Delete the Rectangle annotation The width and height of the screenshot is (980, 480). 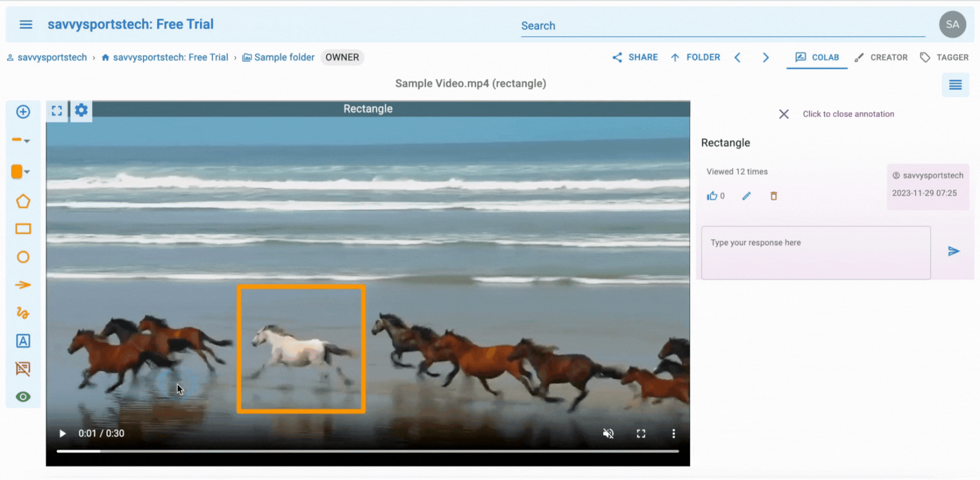[x=774, y=196]
